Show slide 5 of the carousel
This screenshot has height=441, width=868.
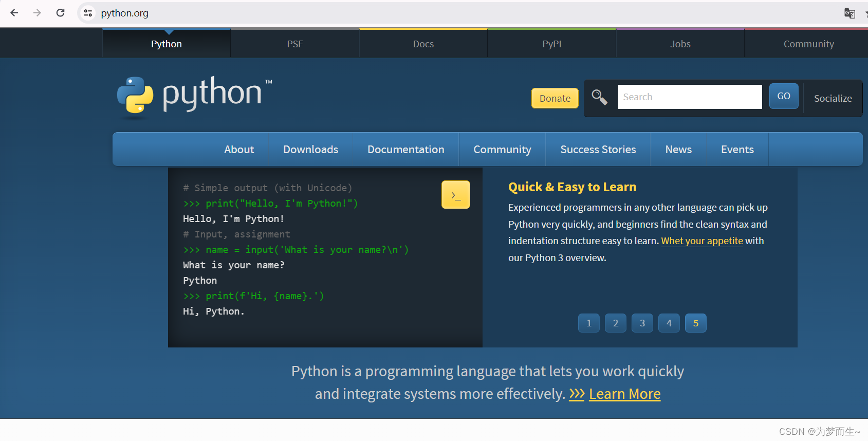[x=696, y=323]
